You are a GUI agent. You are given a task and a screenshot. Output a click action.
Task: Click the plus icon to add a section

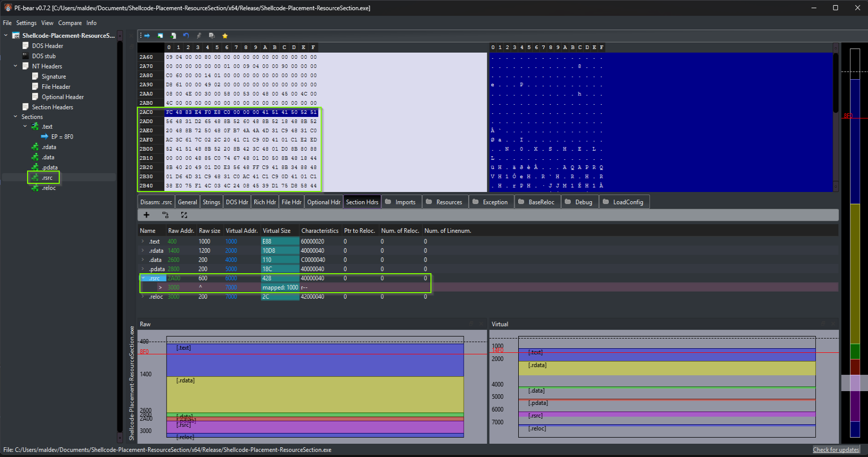pyautogui.click(x=147, y=215)
